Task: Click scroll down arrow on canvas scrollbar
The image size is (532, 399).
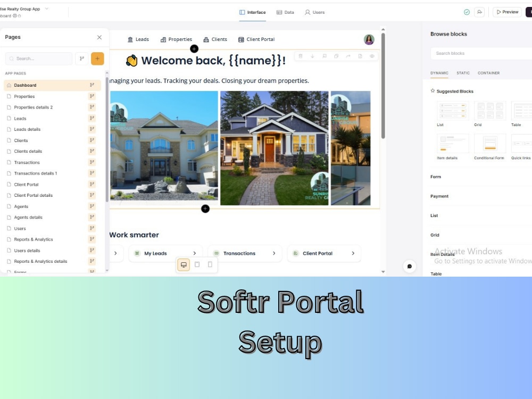Action: click(x=383, y=272)
